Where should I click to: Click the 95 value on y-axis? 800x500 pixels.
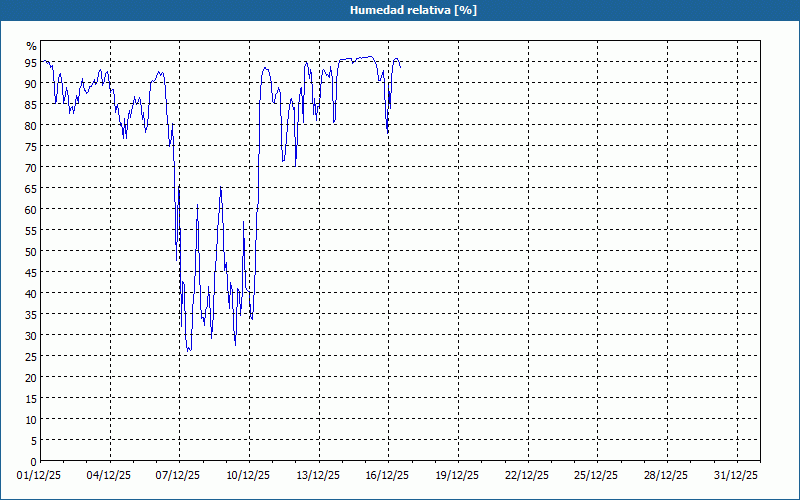point(31,62)
